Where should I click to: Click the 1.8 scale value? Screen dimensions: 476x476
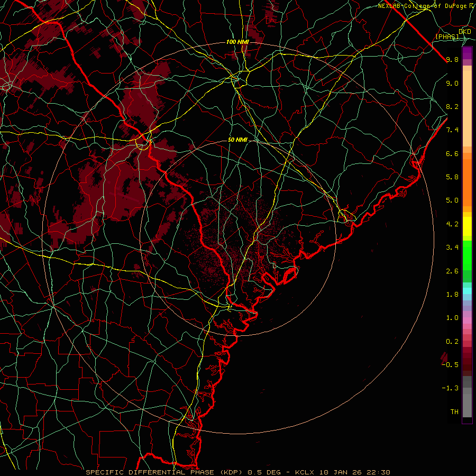pos(452,295)
